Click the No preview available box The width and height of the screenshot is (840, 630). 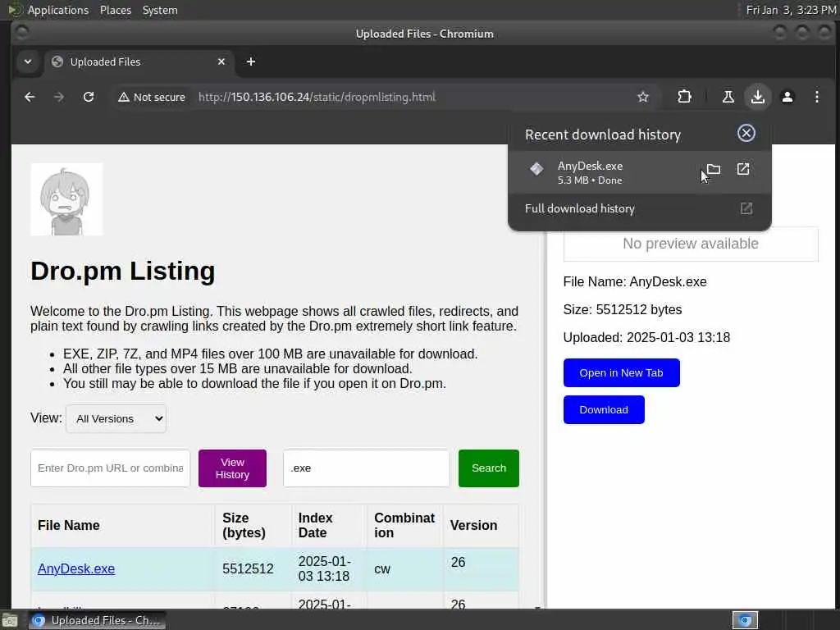click(x=691, y=244)
